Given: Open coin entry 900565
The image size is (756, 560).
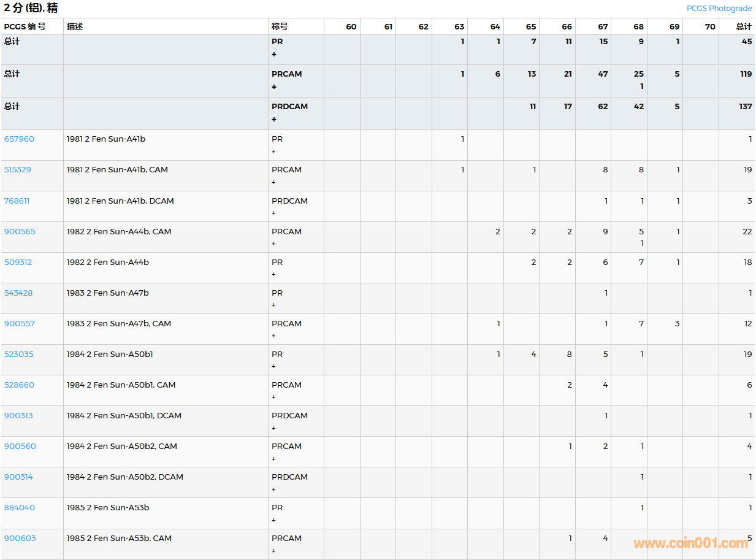Looking at the screenshot, I should [x=20, y=231].
